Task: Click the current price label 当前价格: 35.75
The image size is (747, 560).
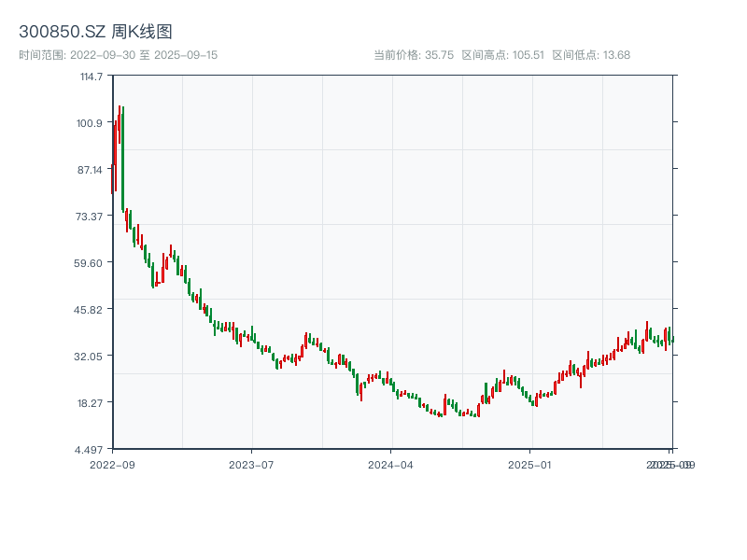Action: tap(414, 55)
